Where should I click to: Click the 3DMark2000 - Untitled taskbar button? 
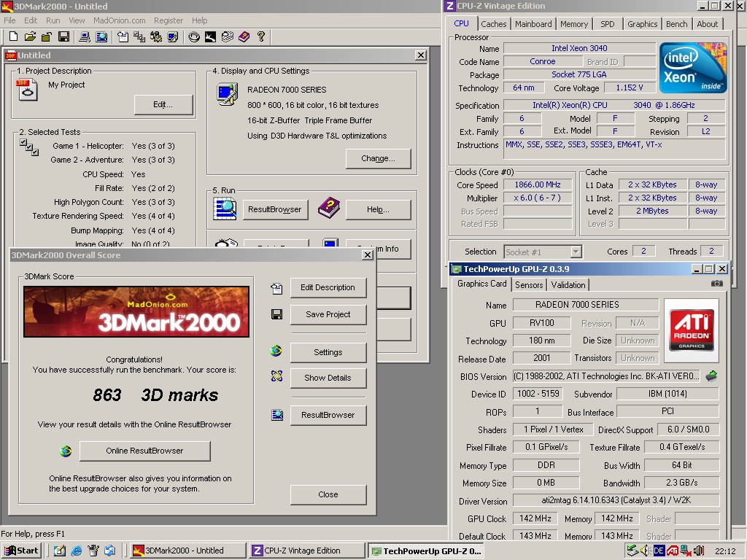(187, 551)
